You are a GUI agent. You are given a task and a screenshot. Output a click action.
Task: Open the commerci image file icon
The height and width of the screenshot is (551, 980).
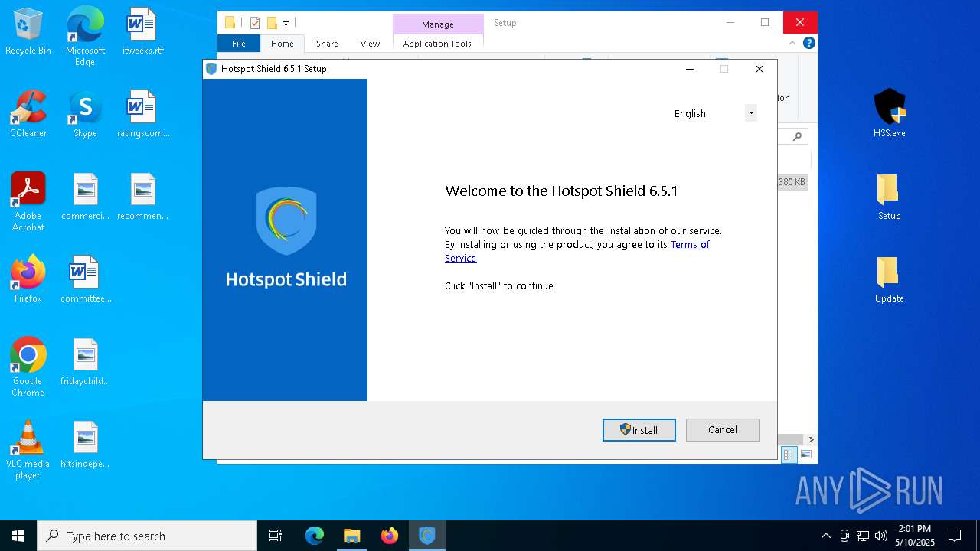click(85, 197)
